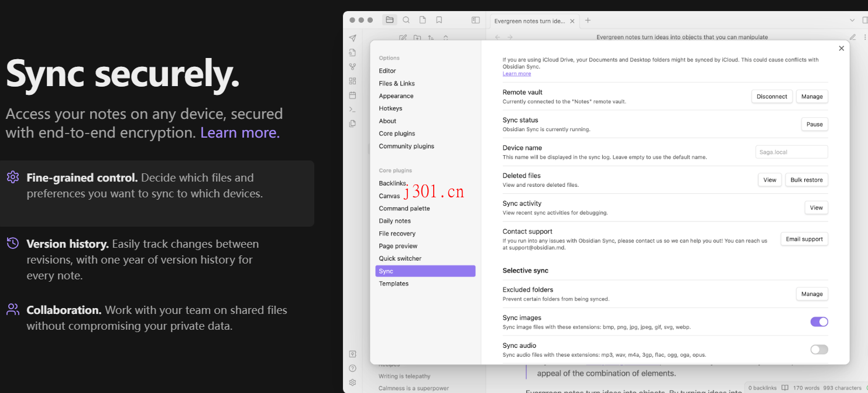Viewport: 868px width, 393px height.
Task: Manage Excluded folders
Action: (812, 294)
